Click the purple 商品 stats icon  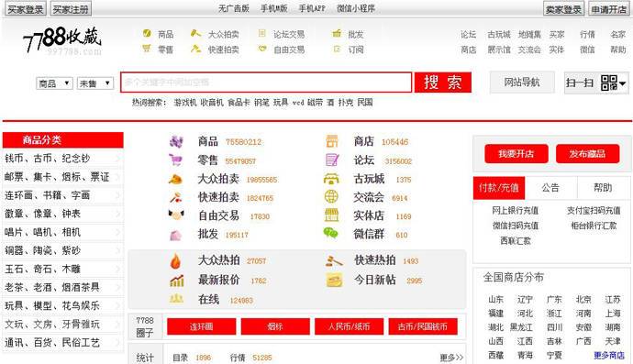coord(176,141)
